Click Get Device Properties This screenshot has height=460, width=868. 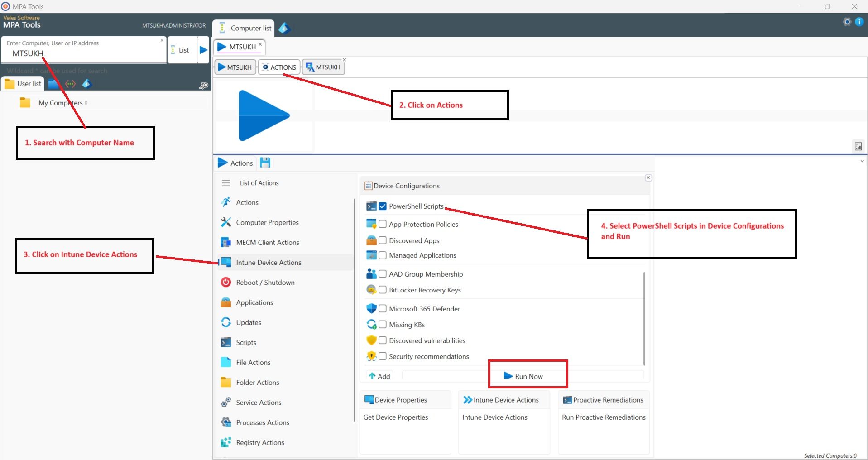396,417
